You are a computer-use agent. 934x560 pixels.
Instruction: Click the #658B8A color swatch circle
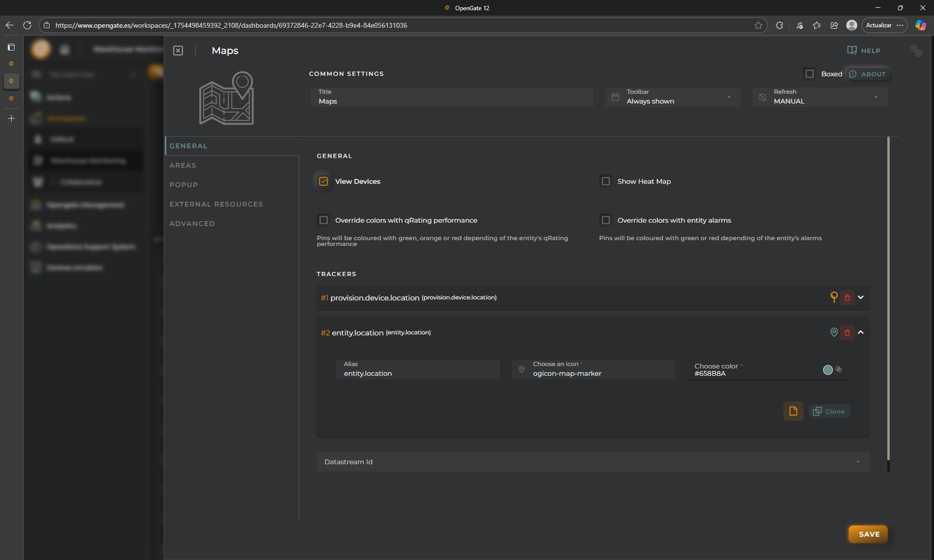pyautogui.click(x=827, y=370)
